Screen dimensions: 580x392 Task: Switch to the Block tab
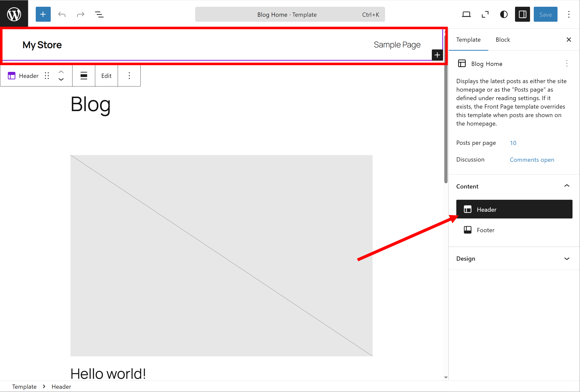click(x=503, y=40)
